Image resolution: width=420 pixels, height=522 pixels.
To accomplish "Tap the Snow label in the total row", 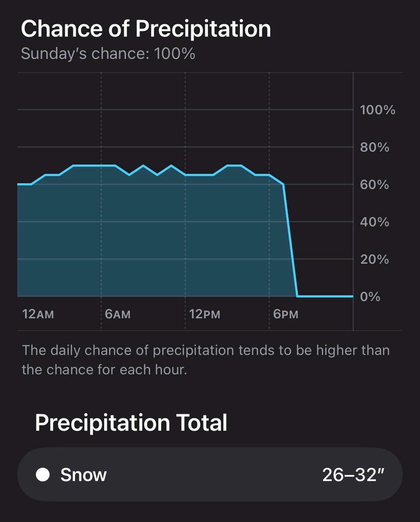I will pos(83,474).
